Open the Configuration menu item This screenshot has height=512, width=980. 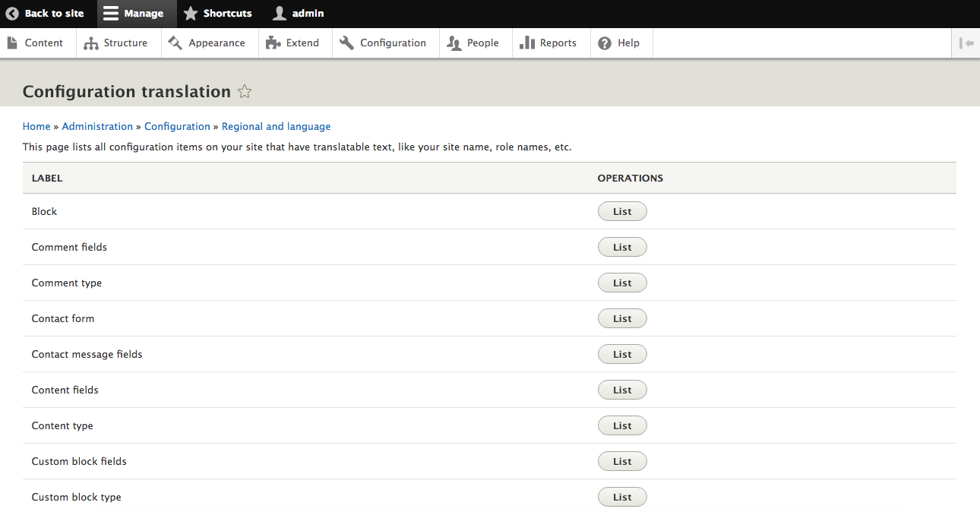pyautogui.click(x=383, y=43)
